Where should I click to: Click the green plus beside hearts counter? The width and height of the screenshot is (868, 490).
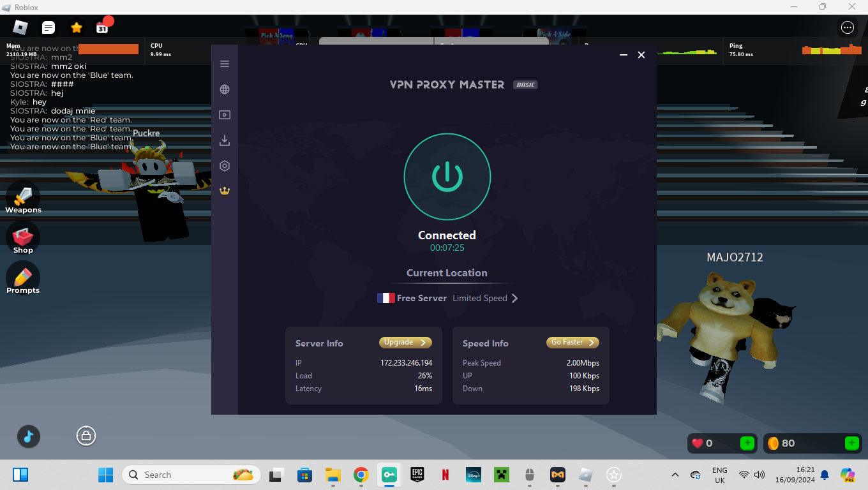tap(747, 443)
